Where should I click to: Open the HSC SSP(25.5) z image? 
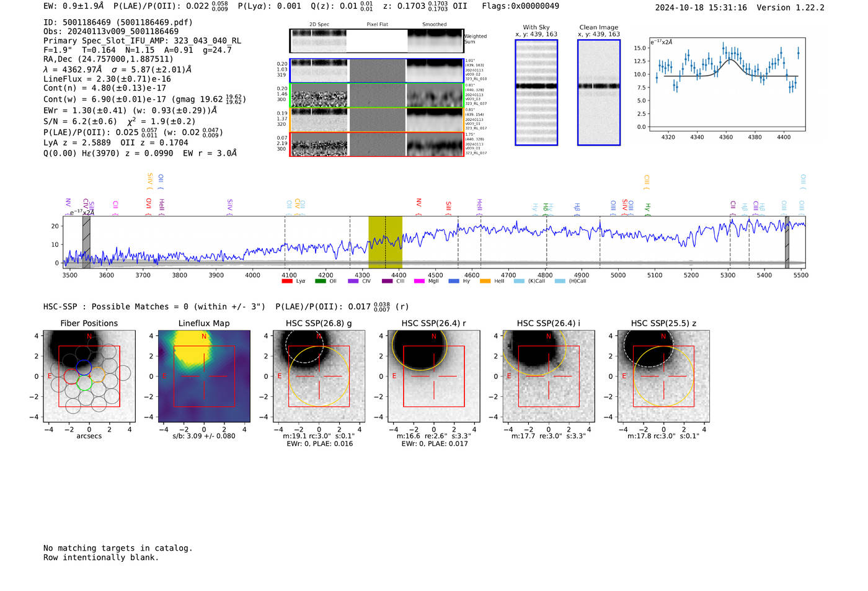click(x=663, y=376)
